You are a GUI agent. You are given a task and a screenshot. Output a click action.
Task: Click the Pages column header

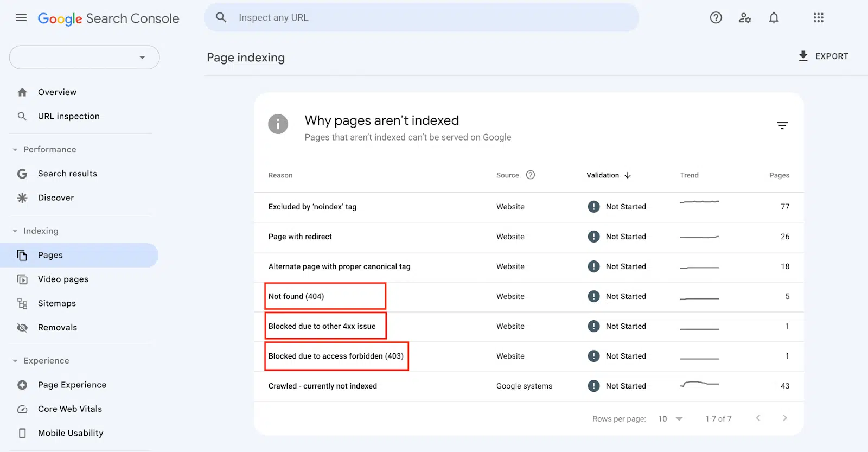pos(779,175)
